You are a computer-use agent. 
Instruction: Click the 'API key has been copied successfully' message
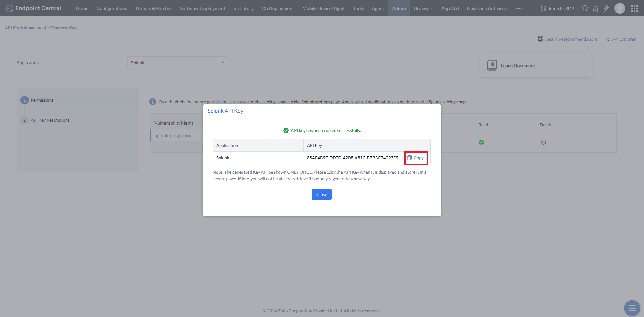click(x=326, y=130)
